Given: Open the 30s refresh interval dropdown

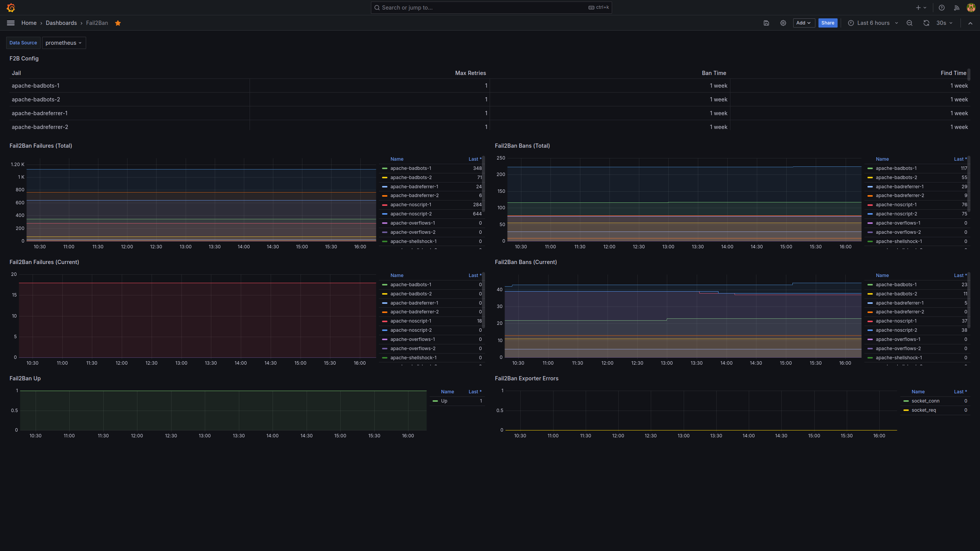Looking at the screenshot, I should [x=944, y=23].
